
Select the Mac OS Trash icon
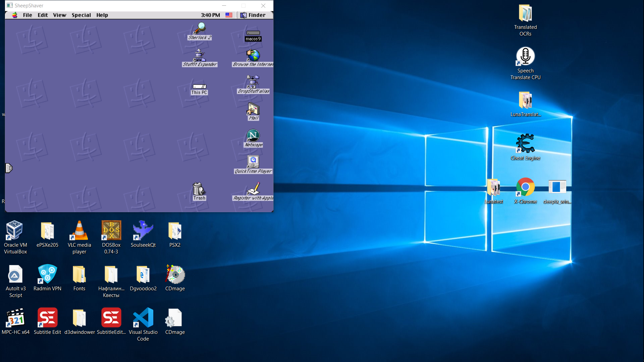click(199, 189)
